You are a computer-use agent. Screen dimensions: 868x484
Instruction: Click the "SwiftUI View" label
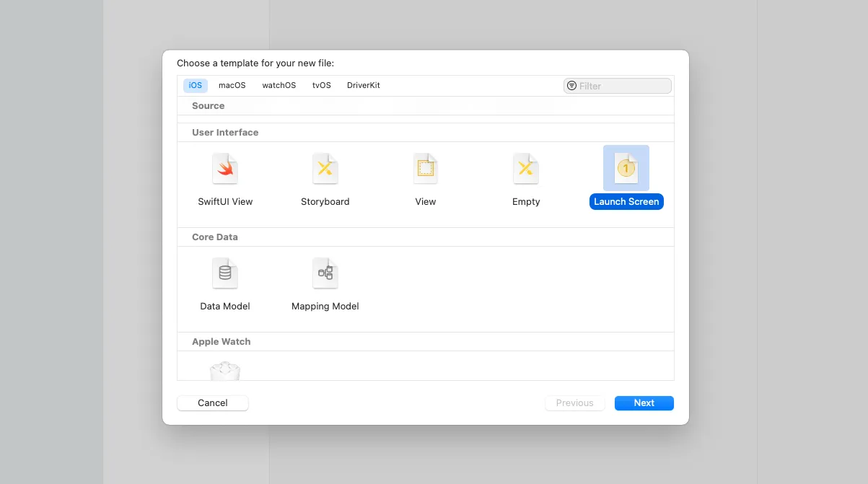pos(225,202)
